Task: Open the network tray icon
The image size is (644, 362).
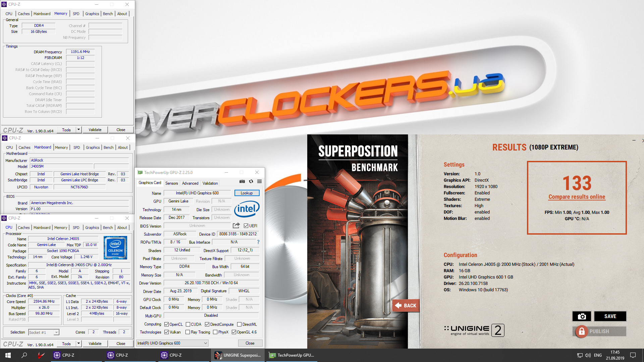Action: click(580, 355)
